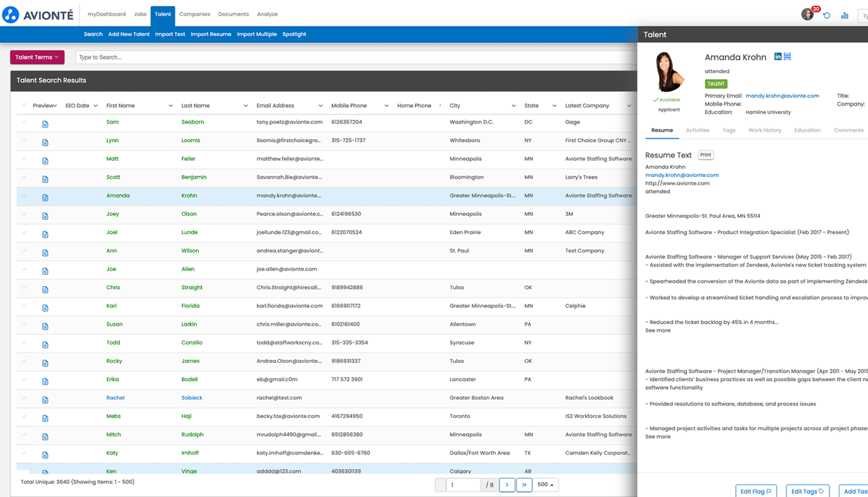Open the bar chart analytics icon
This screenshot has width=868, height=497.
click(844, 15)
